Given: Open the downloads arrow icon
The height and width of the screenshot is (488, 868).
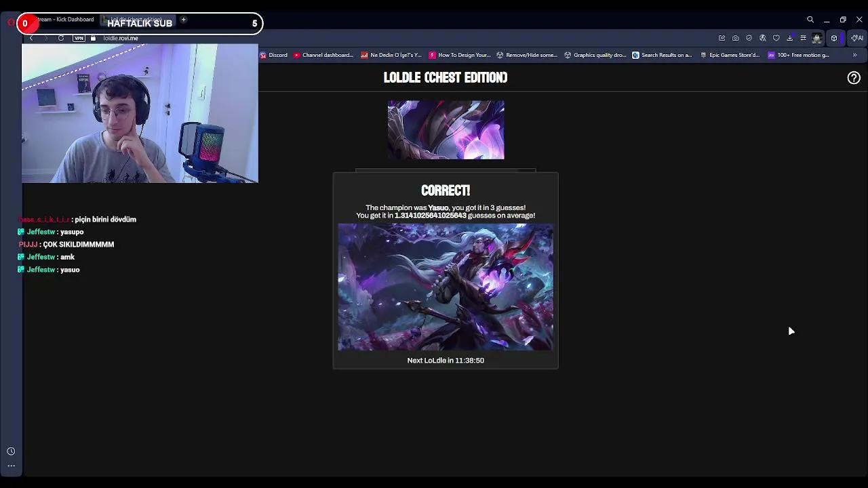Looking at the screenshot, I should (x=790, y=38).
